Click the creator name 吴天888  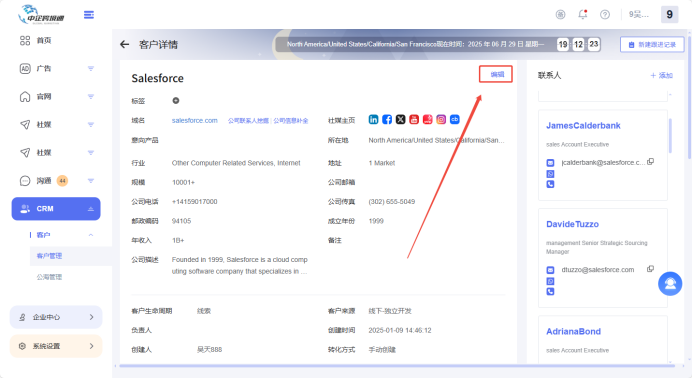[209, 350]
